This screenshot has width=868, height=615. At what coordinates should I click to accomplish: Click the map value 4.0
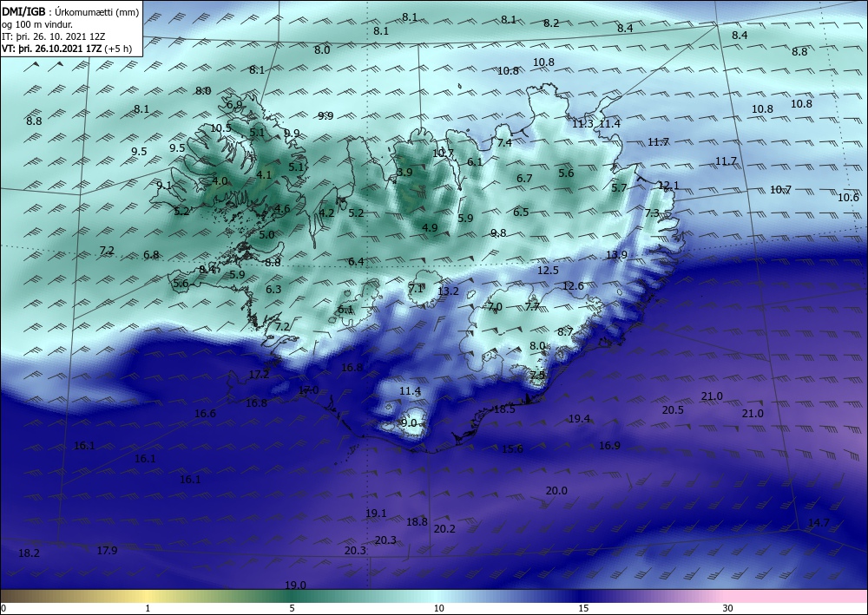[x=220, y=180]
